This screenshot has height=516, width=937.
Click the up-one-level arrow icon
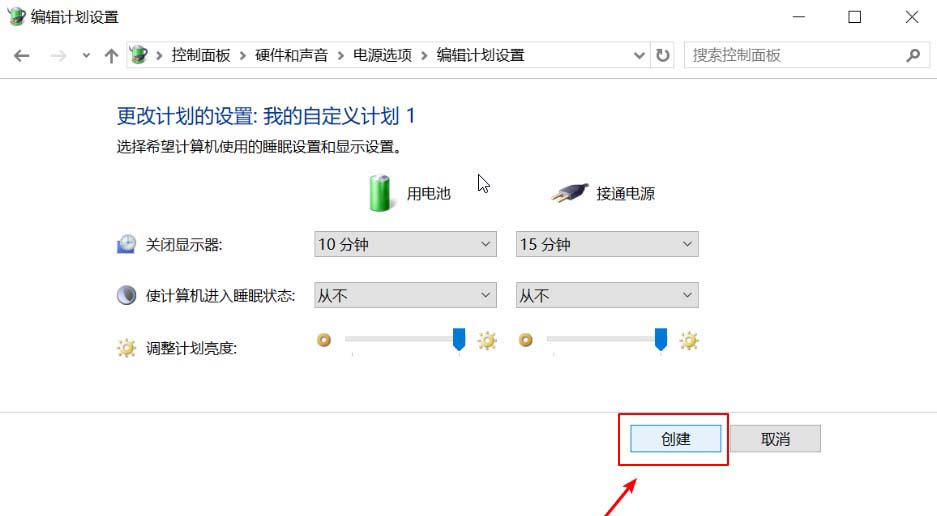111,56
